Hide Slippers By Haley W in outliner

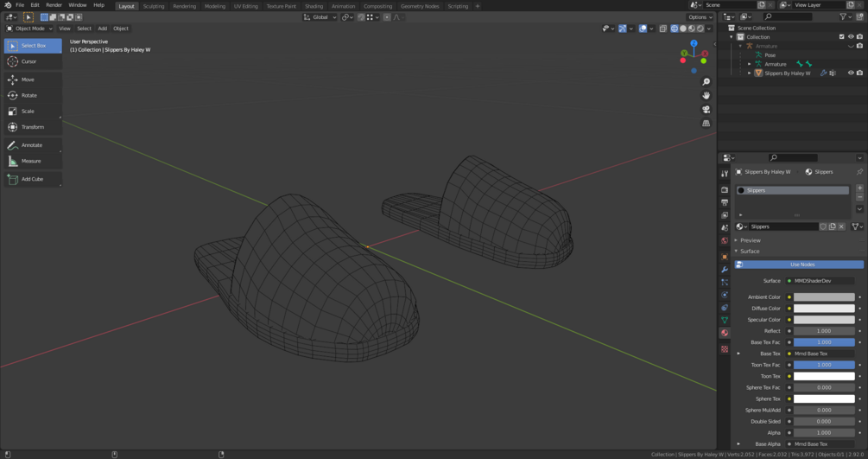click(x=850, y=73)
